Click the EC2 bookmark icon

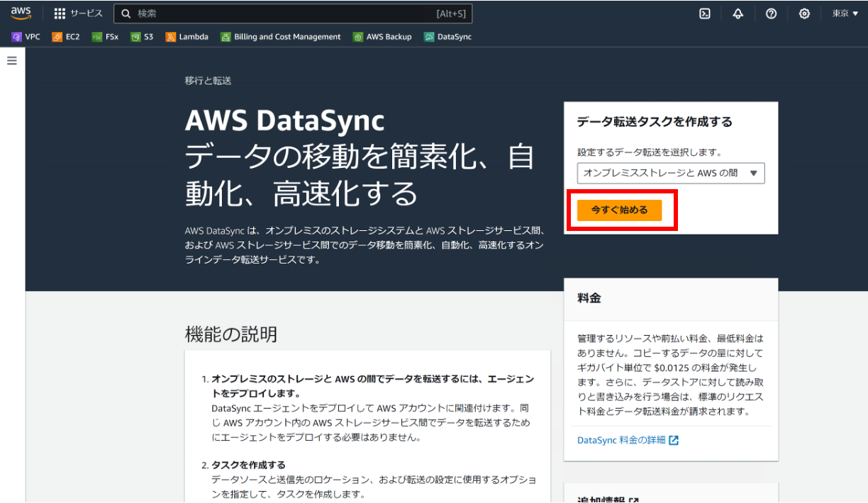[x=57, y=37]
